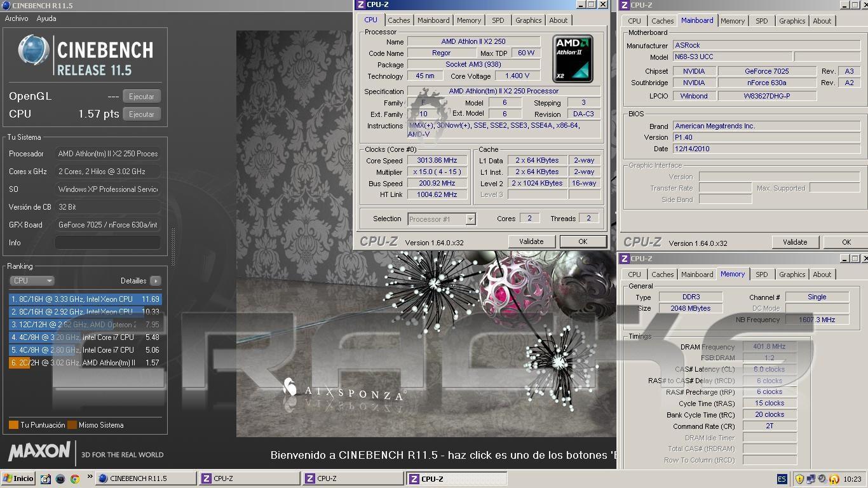This screenshot has height=488, width=868.
Task: Launch Google Chrome from quick launch
Action: [75, 479]
